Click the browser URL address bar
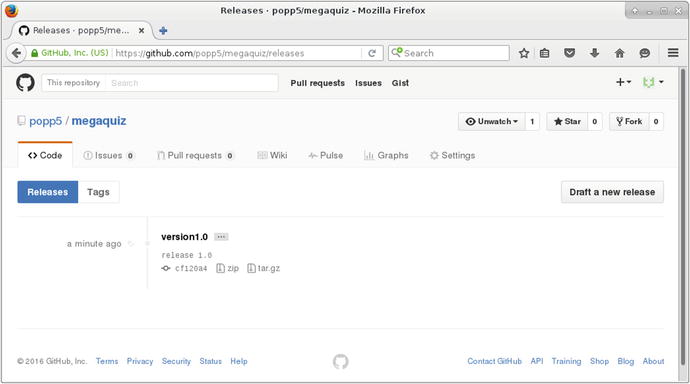 pos(238,53)
